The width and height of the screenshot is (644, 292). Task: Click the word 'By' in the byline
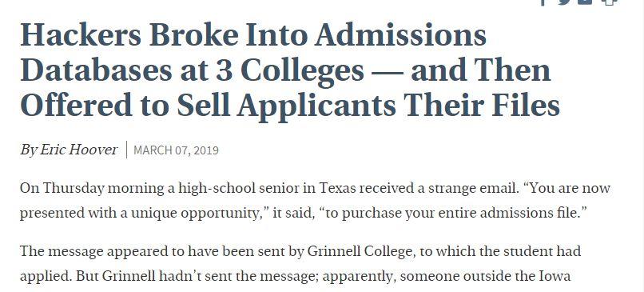pyautogui.click(x=28, y=150)
